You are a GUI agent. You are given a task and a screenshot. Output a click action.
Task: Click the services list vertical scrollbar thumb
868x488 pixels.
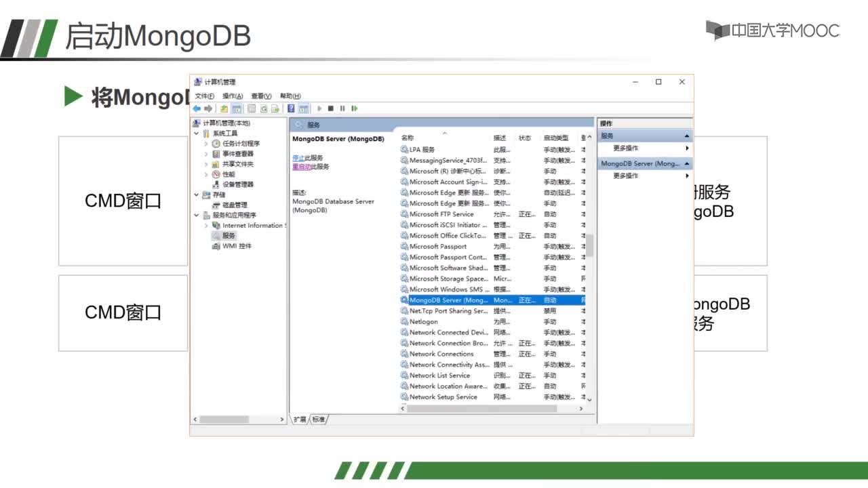click(x=589, y=245)
